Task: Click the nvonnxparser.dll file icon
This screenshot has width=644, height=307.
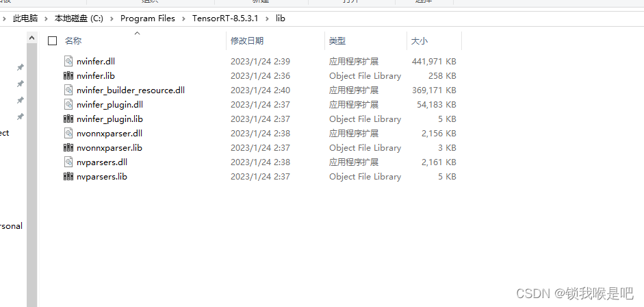Action: (68, 133)
